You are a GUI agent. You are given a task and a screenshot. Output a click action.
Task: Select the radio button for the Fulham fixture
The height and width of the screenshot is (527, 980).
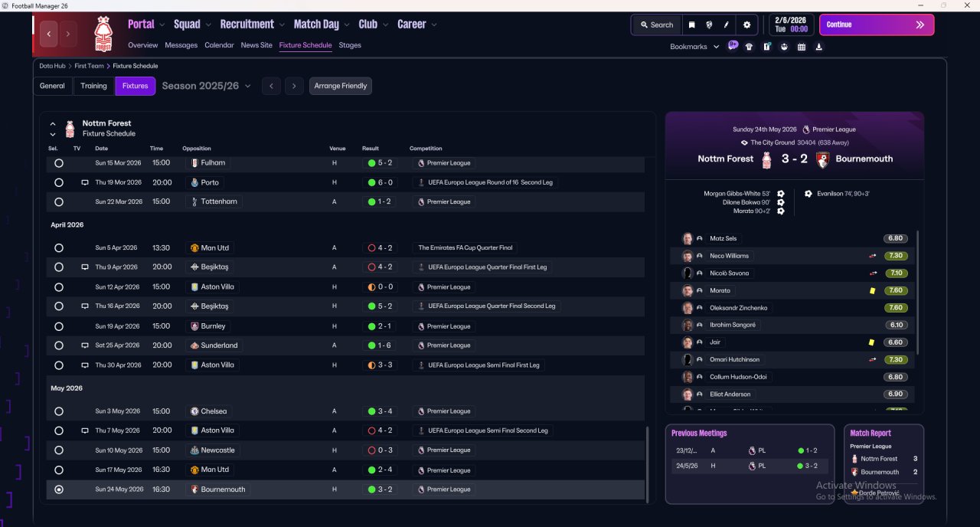59,163
